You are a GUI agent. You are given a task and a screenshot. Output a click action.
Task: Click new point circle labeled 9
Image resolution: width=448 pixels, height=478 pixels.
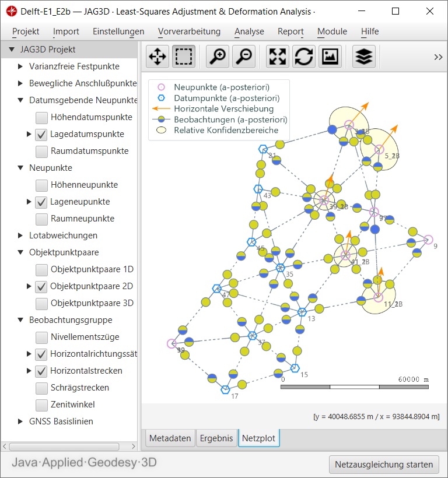(428, 240)
